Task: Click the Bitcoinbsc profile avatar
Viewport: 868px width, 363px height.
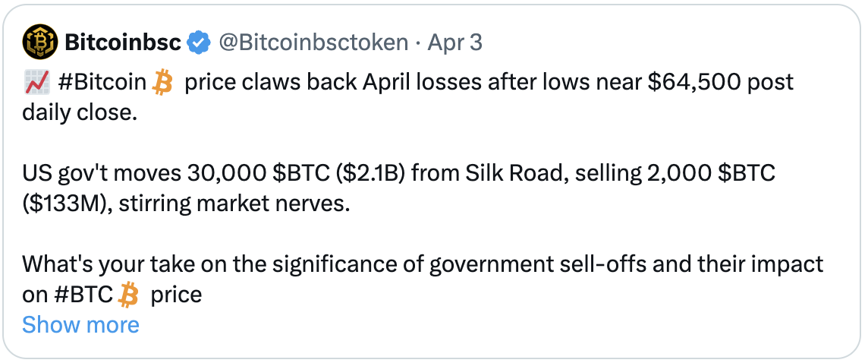Action: (x=40, y=42)
